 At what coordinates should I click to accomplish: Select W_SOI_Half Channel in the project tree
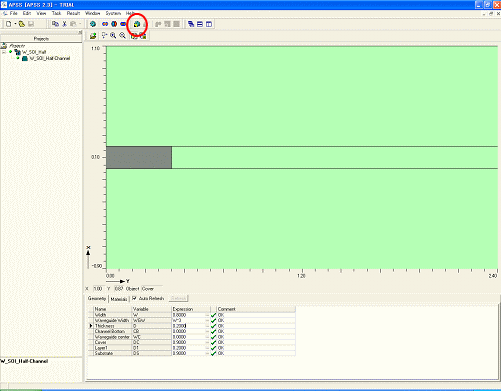tap(50, 58)
